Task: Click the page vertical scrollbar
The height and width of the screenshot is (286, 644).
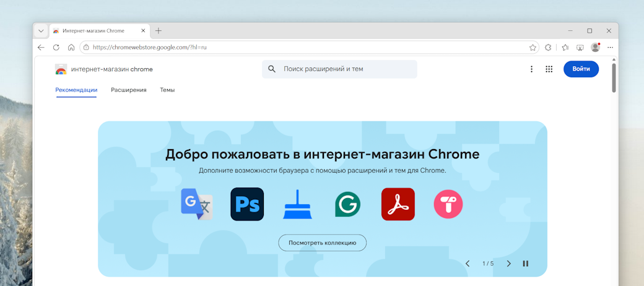Action: (614, 78)
